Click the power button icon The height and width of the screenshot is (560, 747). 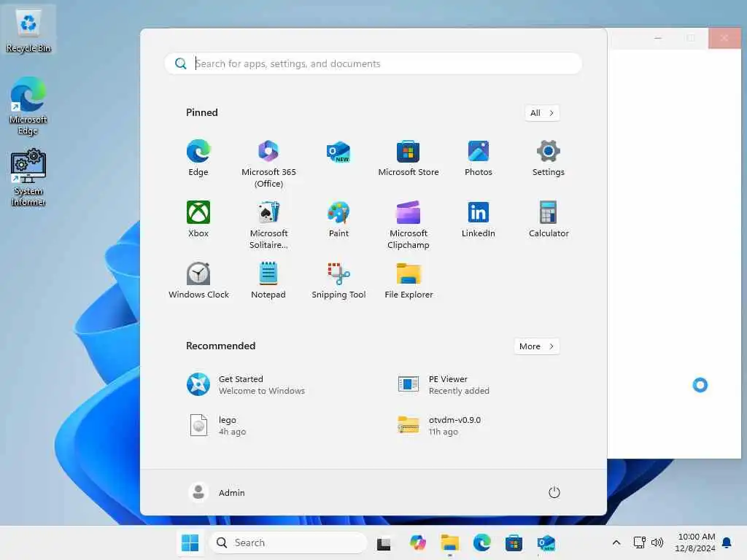click(x=554, y=492)
